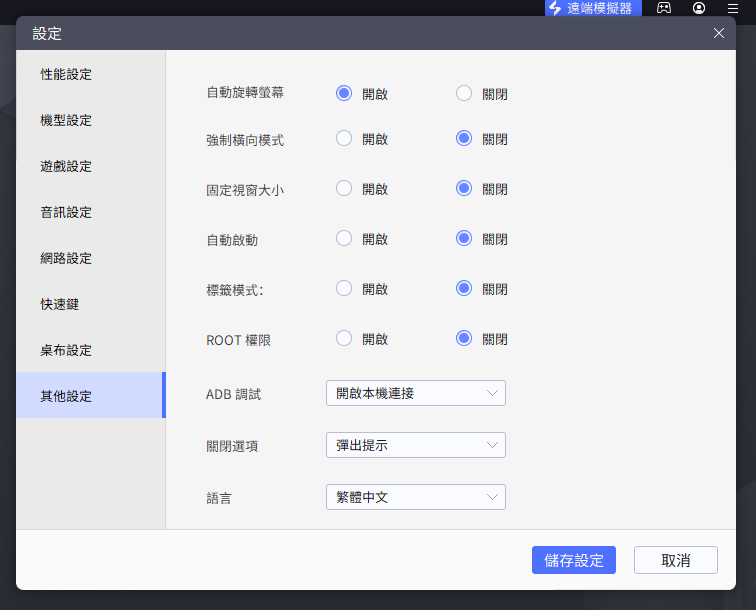Expand the 關閉選項 dropdown
756x610 pixels.
(416, 445)
